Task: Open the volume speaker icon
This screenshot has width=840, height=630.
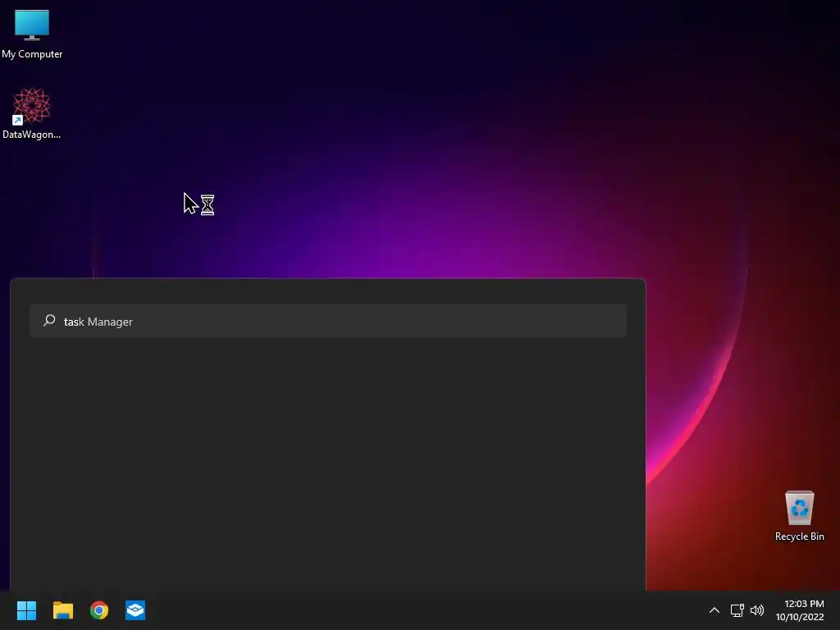Action: 757,610
